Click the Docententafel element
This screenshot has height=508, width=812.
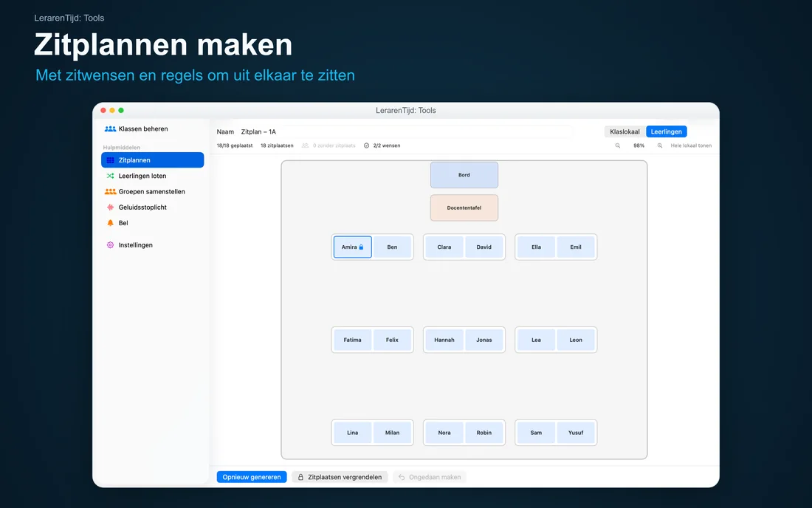[x=464, y=207]
